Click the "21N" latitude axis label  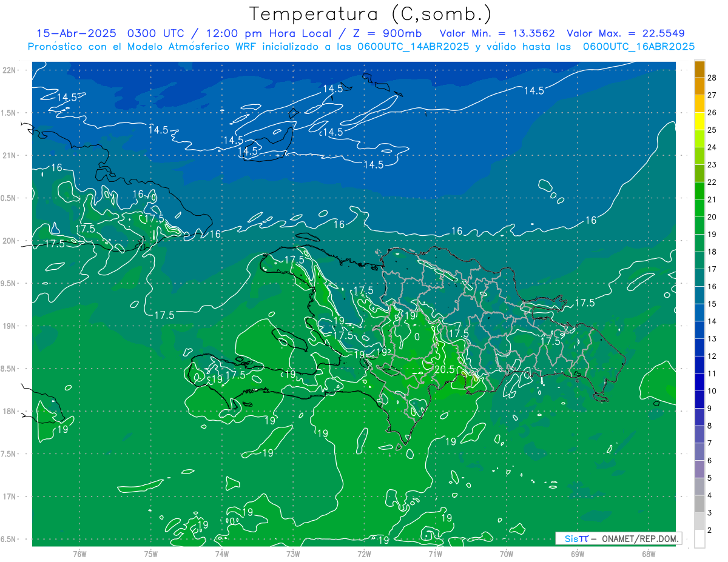[8, 155]
